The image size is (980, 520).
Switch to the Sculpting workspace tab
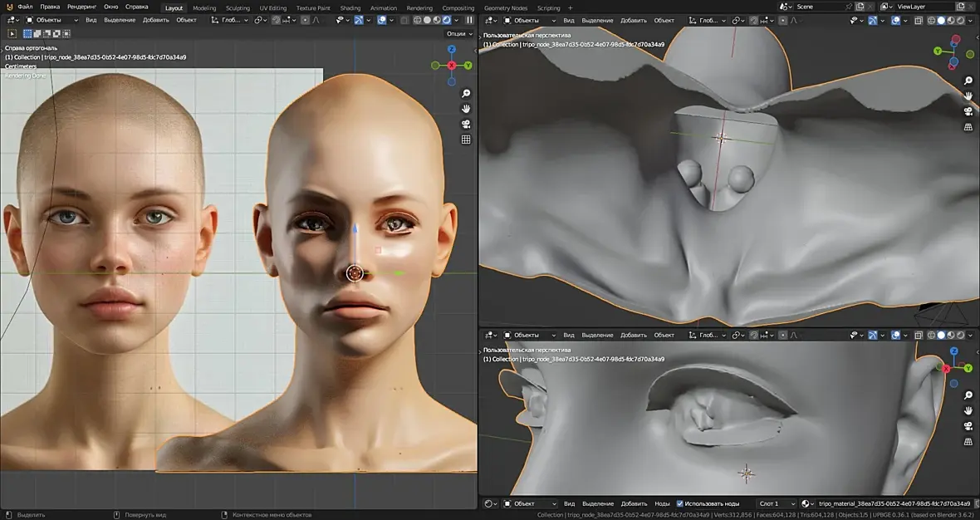pyautogui.click(x=238, y=7)
